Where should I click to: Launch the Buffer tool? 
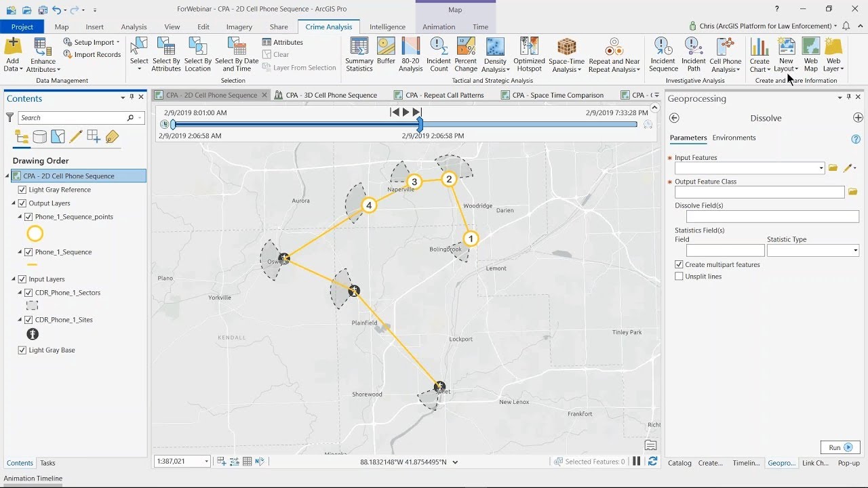click(x=386, y=52)
